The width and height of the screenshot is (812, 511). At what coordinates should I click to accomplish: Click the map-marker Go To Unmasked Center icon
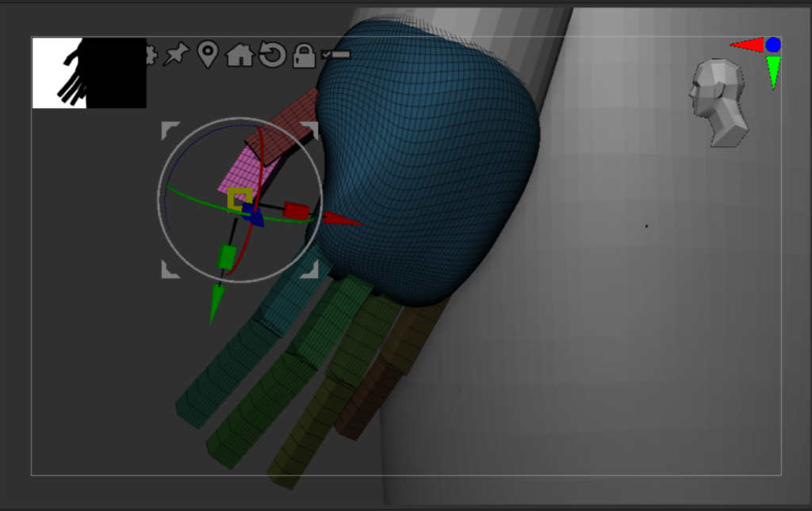(207, 55)
